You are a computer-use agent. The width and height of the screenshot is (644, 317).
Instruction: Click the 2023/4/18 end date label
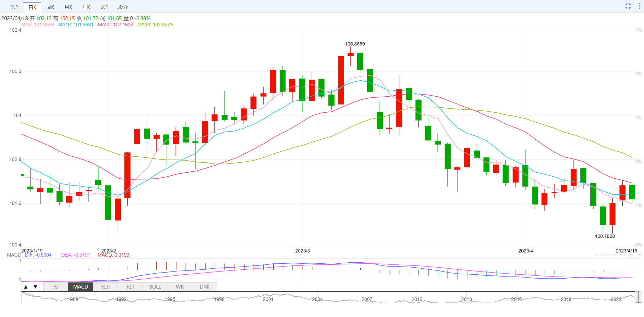(627, 251)
